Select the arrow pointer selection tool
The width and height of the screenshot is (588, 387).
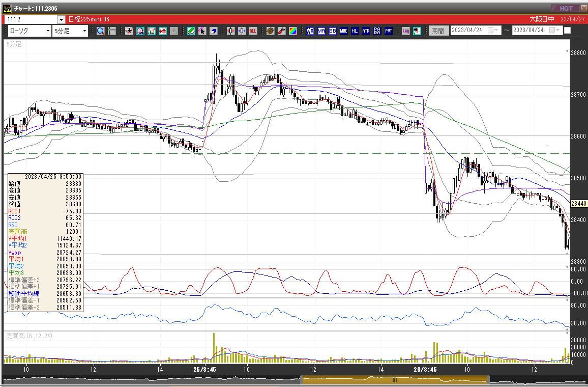pos(202,31)
